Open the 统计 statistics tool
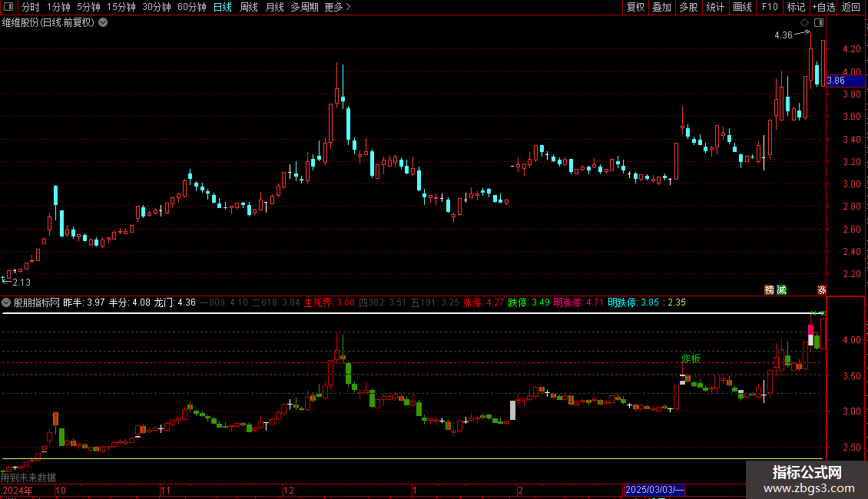Screen dimensions: 868x499 click(715, 7)
